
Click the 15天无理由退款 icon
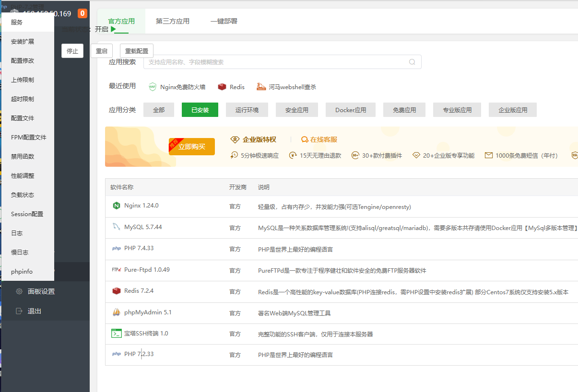coord(293,155)
